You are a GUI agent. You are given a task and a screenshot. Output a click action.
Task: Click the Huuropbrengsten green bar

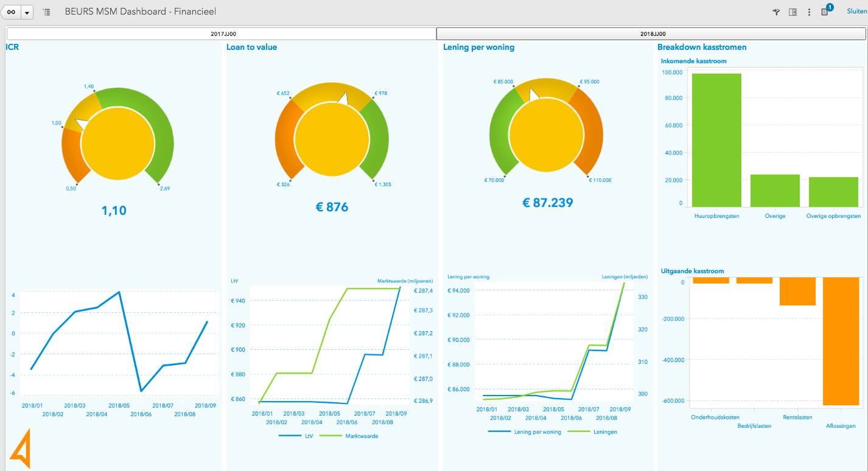point(716,140)
